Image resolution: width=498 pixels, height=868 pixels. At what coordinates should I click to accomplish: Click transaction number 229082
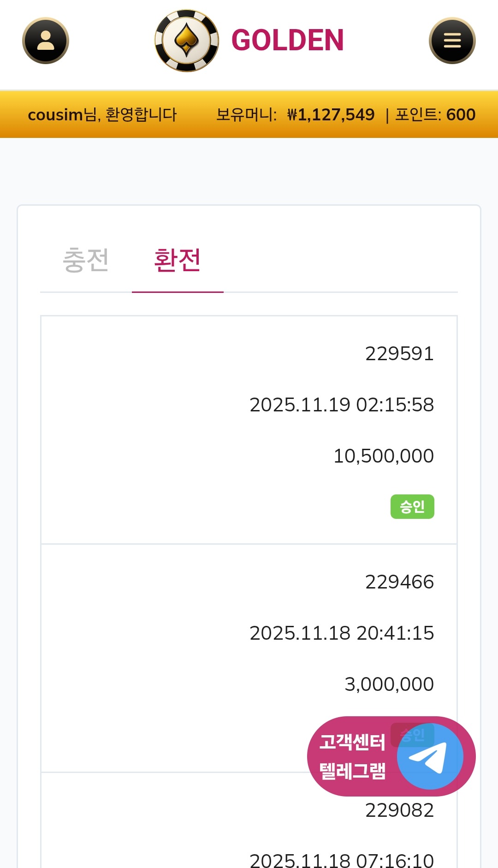point(399,810)
